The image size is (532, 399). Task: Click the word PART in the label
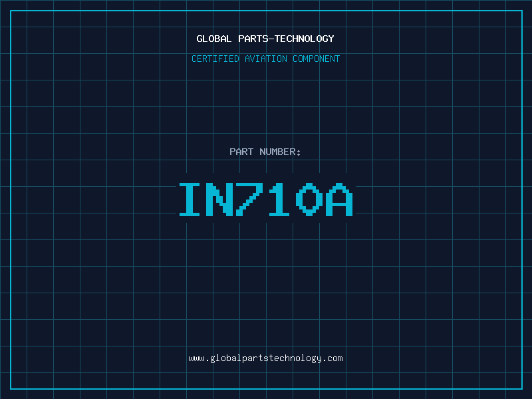[x=241, y=152]
